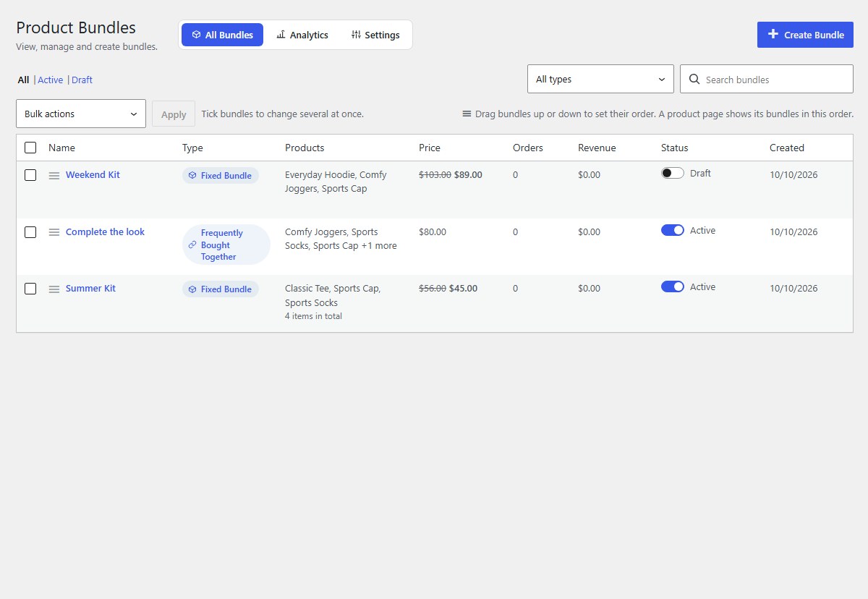Click the drag handle icon for Weekend Kit
Screen dimensions: 868x599
(54, 176)
